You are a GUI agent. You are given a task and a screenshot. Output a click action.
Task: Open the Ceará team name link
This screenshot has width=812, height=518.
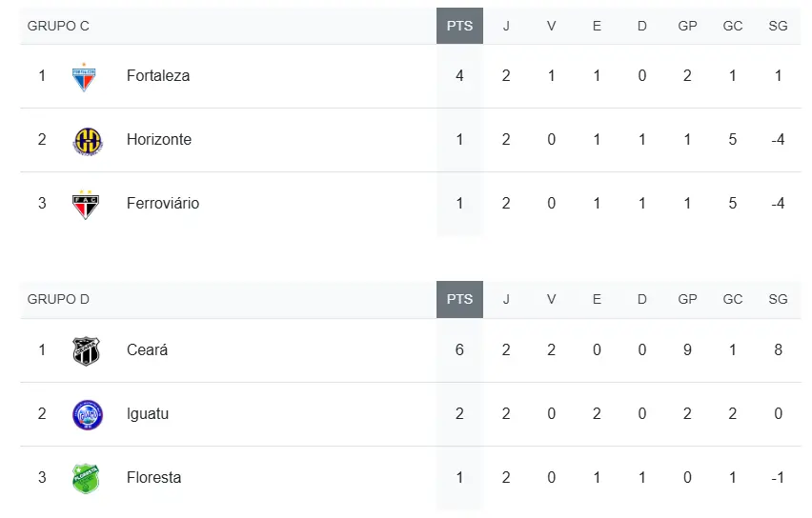(147, 350)
